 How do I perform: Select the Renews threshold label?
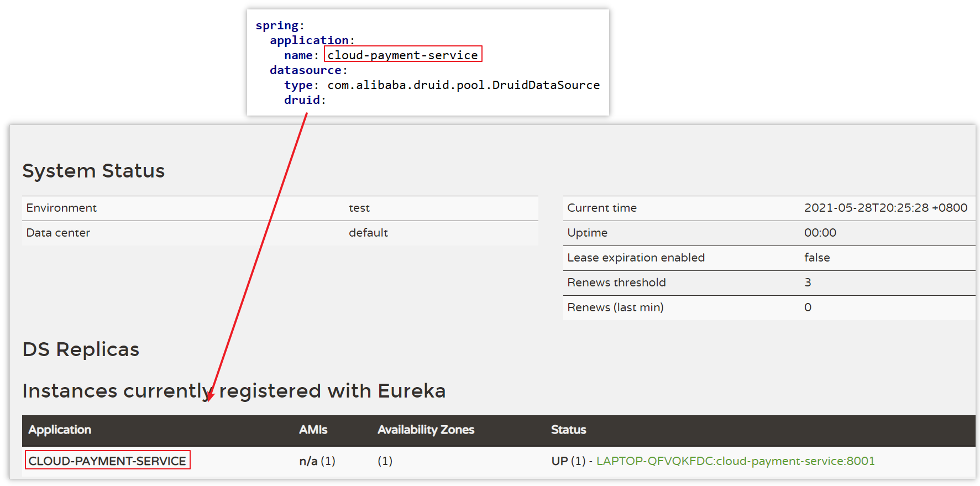[616, 283]
